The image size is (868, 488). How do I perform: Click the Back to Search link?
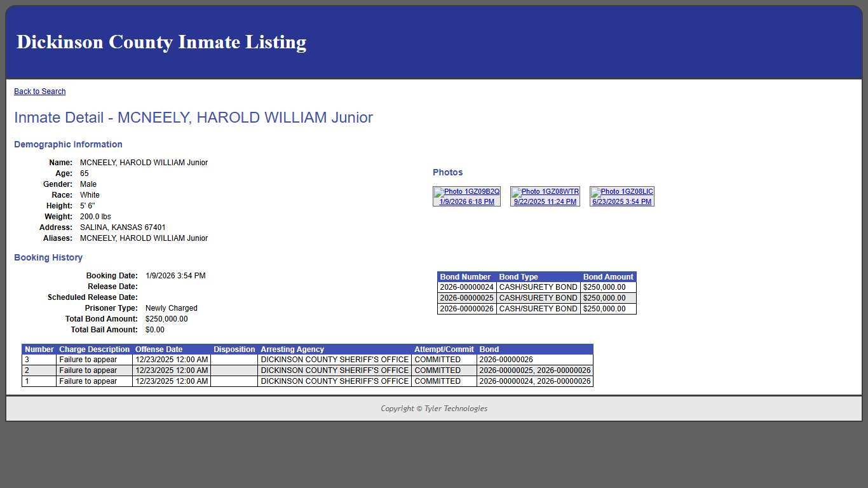point(39,91)
